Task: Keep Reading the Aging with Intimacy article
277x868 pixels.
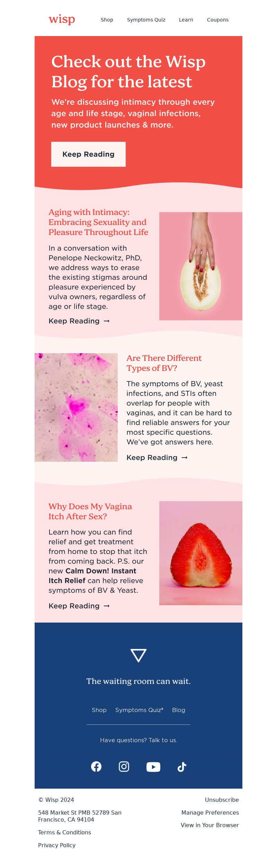Action: pos(79,321)
